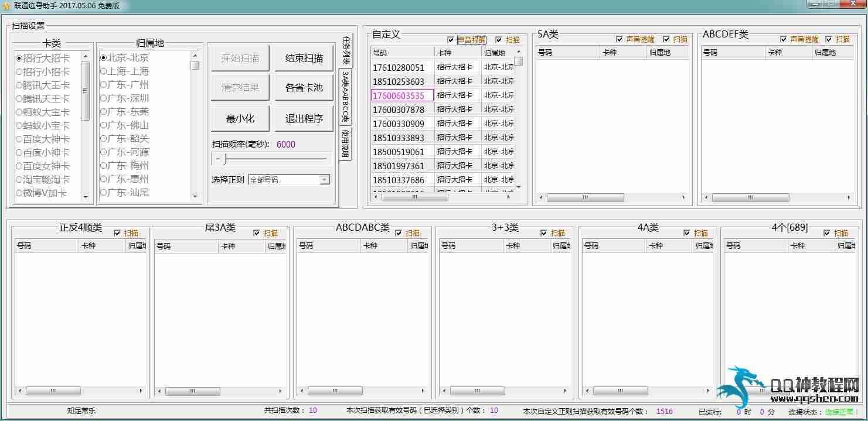Choose the 淘宝畅淘卡 card type
This screenshot has height=421, width=868.
43,179
